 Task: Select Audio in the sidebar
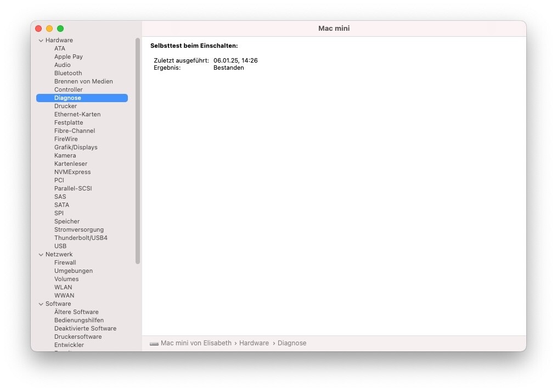[x=63, y=65]
